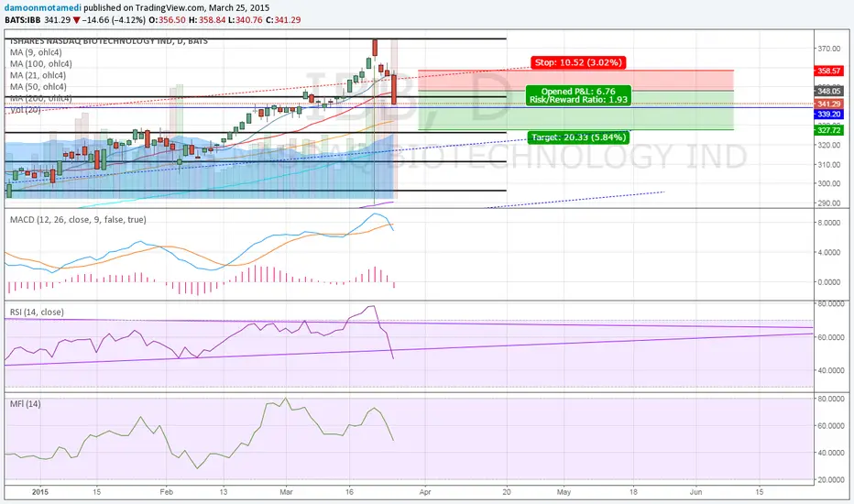854x504 pixels.
Task: Click the Jun label on time axis
Action: tap(695, 492)
